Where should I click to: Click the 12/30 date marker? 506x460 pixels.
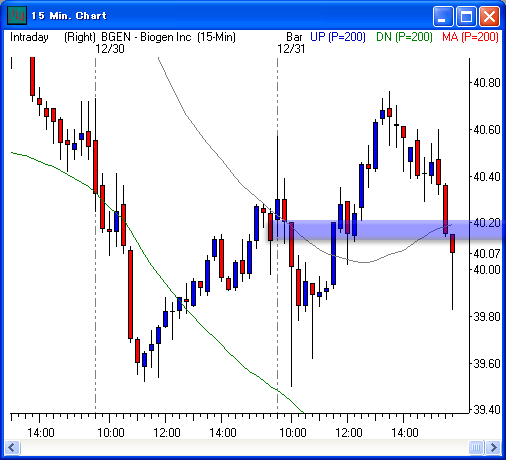pyautogui.click(x=110, y=49)
